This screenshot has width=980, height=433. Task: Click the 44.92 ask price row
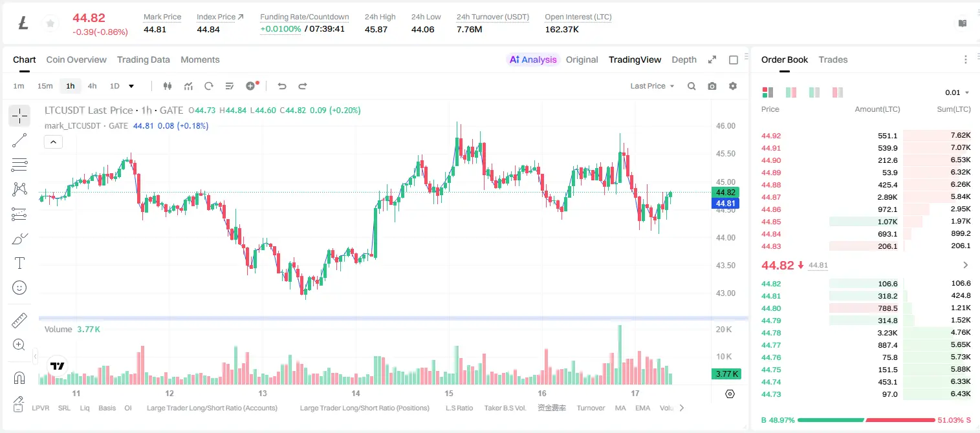pos(866,136)
